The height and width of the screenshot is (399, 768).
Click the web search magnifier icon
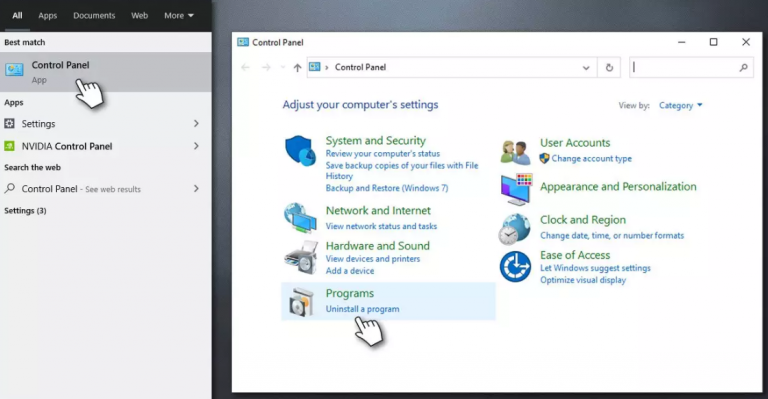point(9,188)
